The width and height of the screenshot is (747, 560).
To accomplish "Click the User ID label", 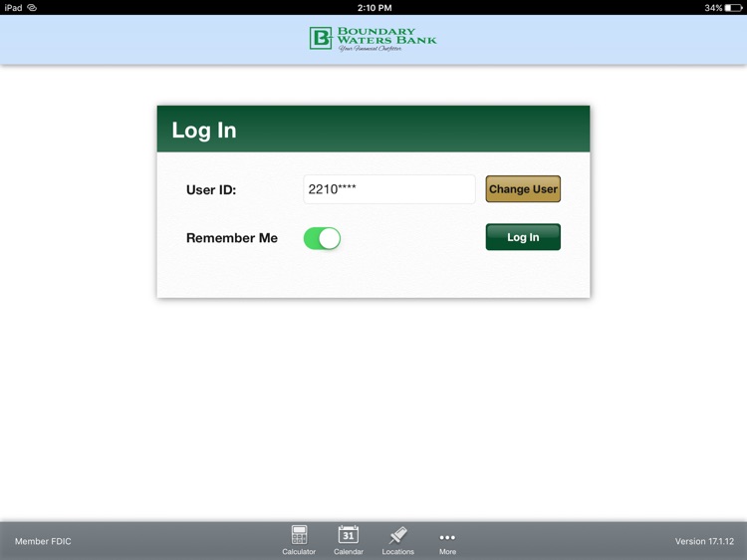I will (x=211, y=189).
